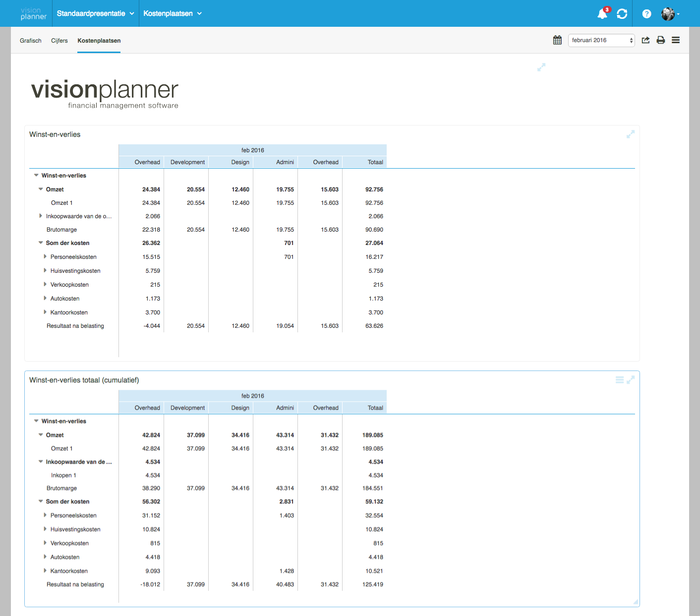
Task: Collapse Winst-en-verlies root in first table
Action: click(x=36, y=175)
